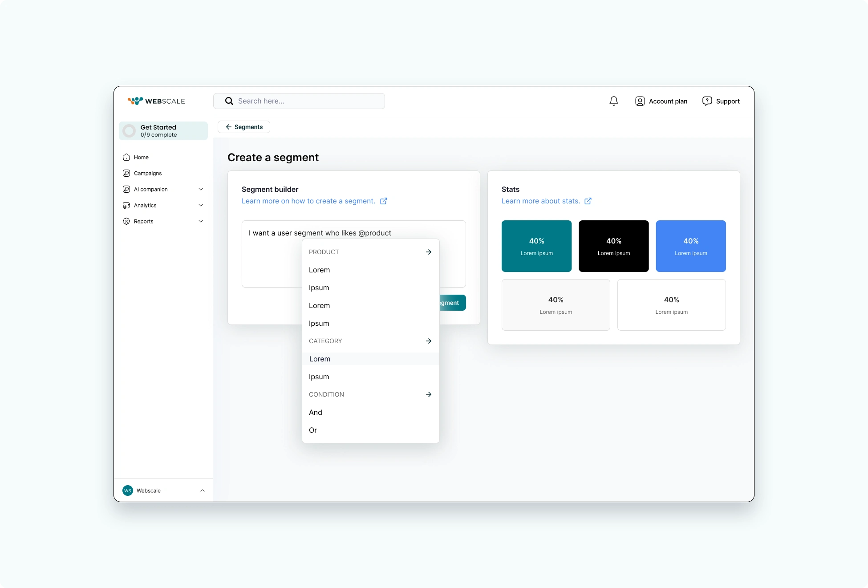Click the Webscale logo
Viewport: 868px width, 588px height.
(x=156, y=101)
